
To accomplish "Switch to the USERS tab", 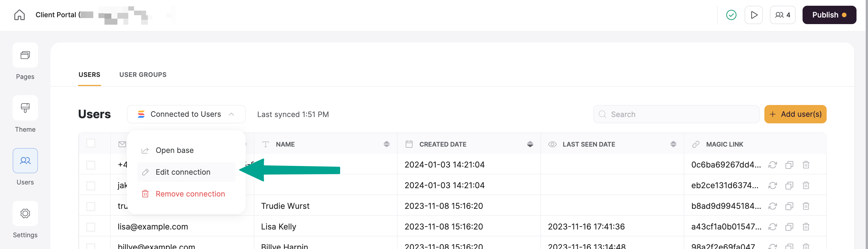I will coord(89,75).
